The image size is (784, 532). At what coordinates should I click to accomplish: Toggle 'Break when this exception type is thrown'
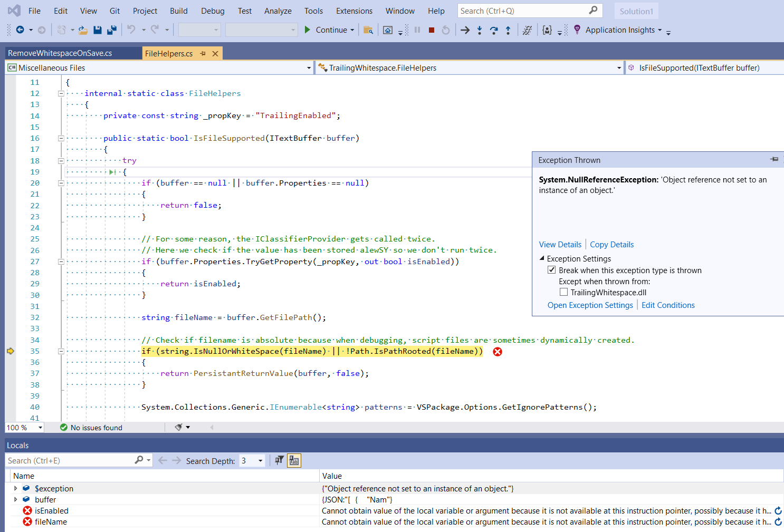click(552, 270)
